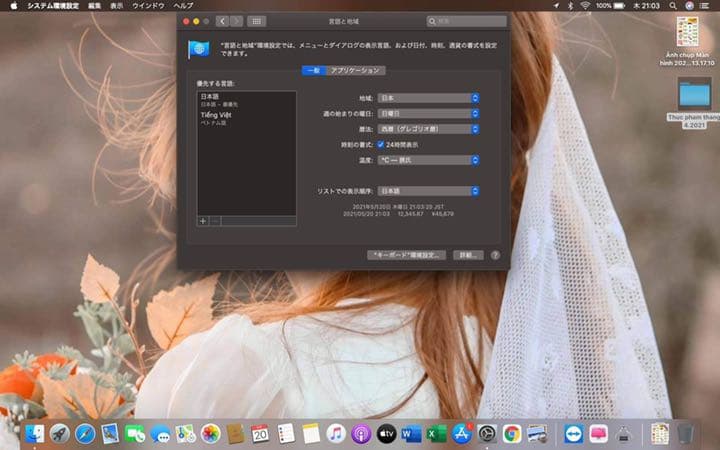Launch Microsoft Excel from Dock
720x450 pixels.
[437, 433]
